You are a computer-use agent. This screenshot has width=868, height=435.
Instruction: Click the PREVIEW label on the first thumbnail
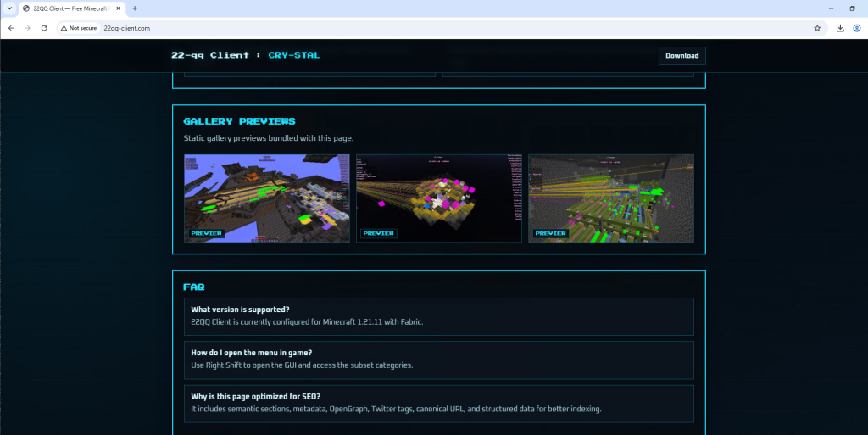tap(207, 233)
